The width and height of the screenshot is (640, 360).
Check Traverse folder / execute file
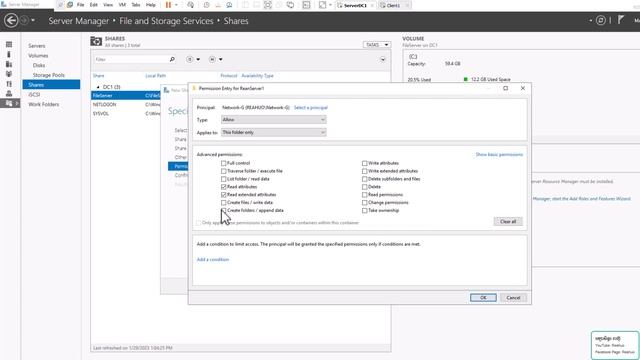(224, 171)
